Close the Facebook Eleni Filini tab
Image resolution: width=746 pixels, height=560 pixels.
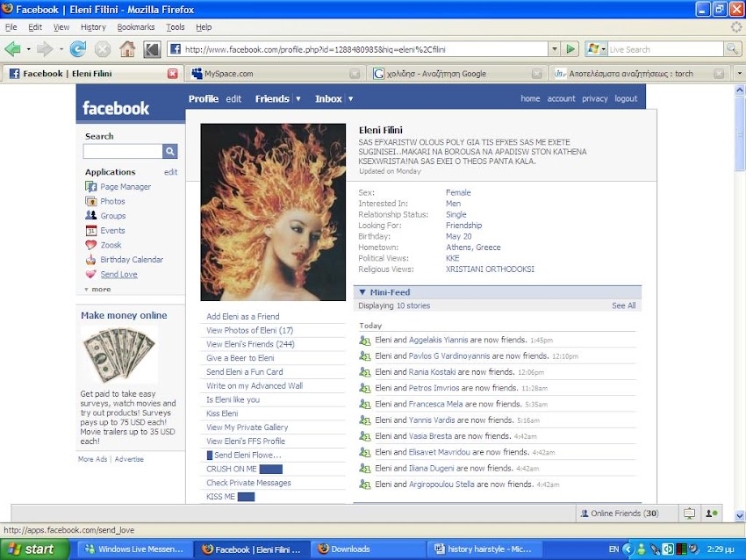coord(173,74)
